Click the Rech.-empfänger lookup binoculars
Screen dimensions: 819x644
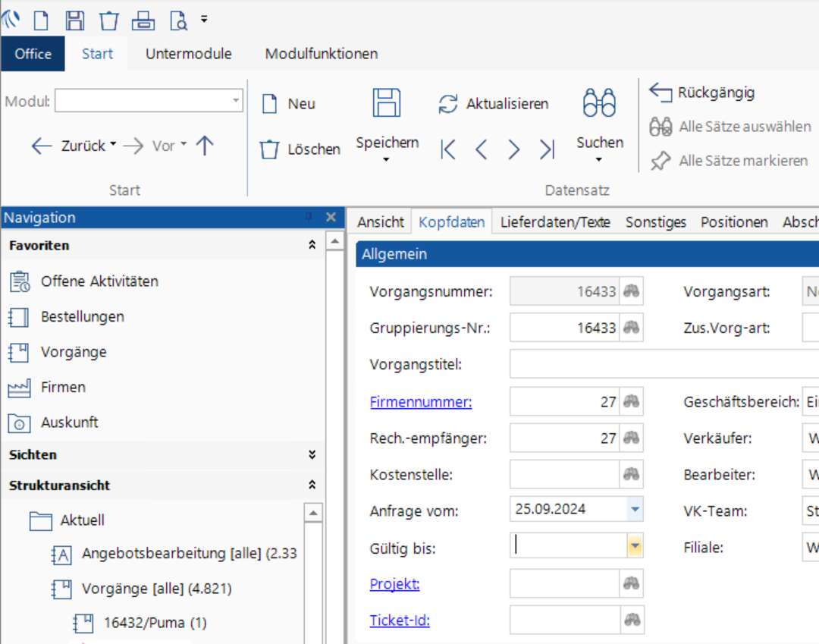tap(631, 438)
